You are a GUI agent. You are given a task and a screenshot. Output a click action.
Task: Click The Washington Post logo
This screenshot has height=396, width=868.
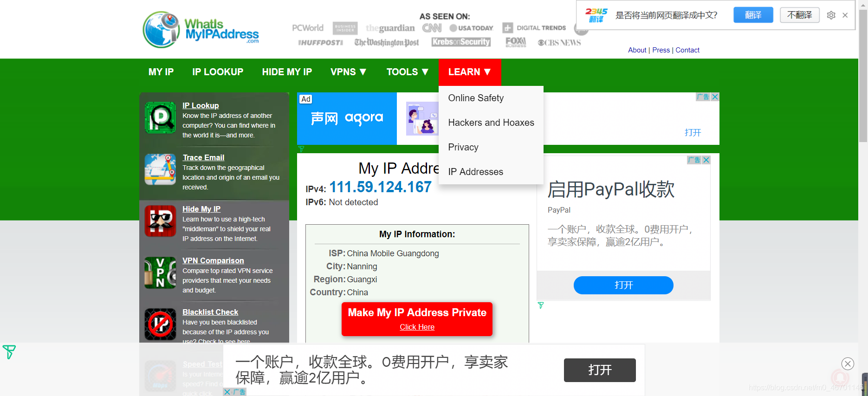tap(387, 43)
